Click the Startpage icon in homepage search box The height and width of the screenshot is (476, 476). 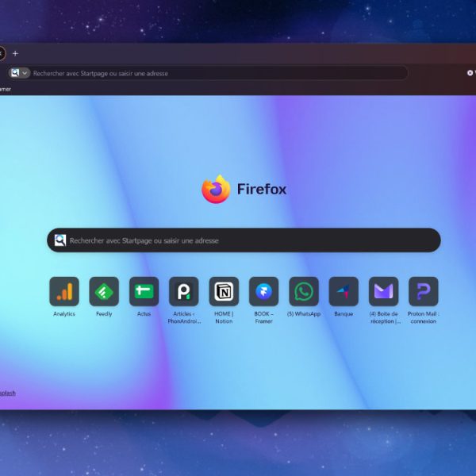click(60, 240)
